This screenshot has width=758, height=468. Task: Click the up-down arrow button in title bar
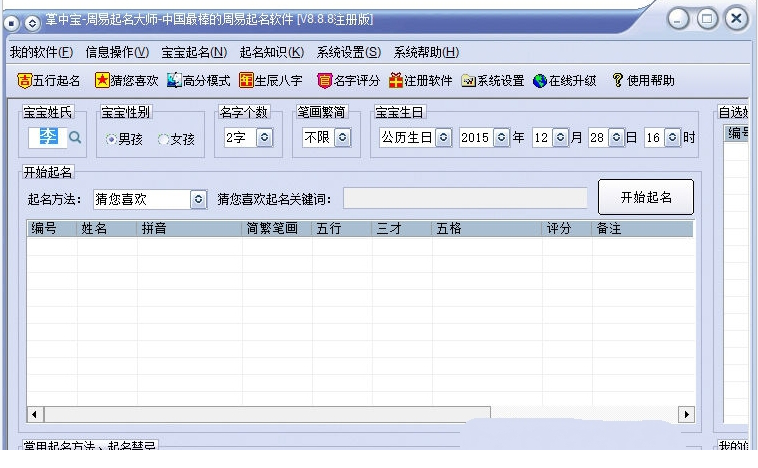pos(32,23)
